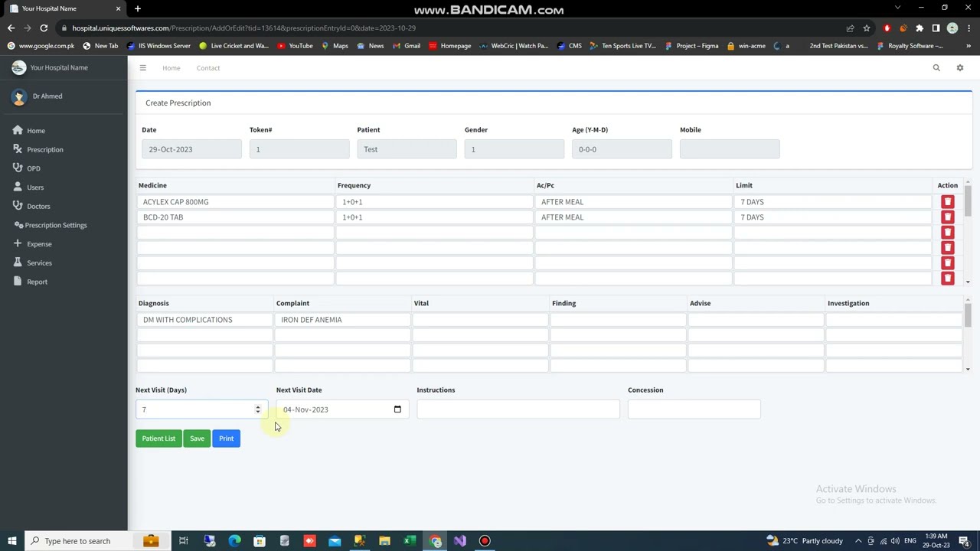Viewport: 980px width, 551px height.
Task: Reload the page with browser refresh icon
Action: [44, 28]
